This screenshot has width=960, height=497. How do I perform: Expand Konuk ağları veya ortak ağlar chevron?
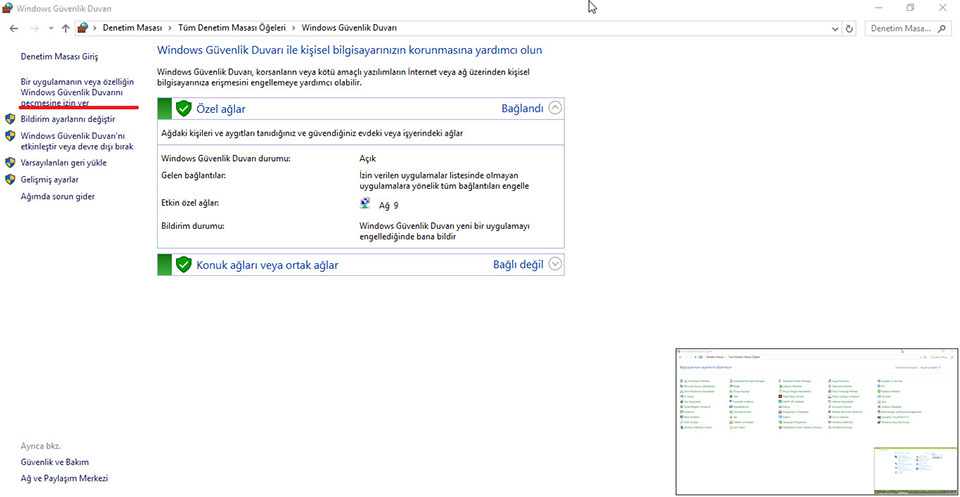pyautogui.click(x=555, y=264)
